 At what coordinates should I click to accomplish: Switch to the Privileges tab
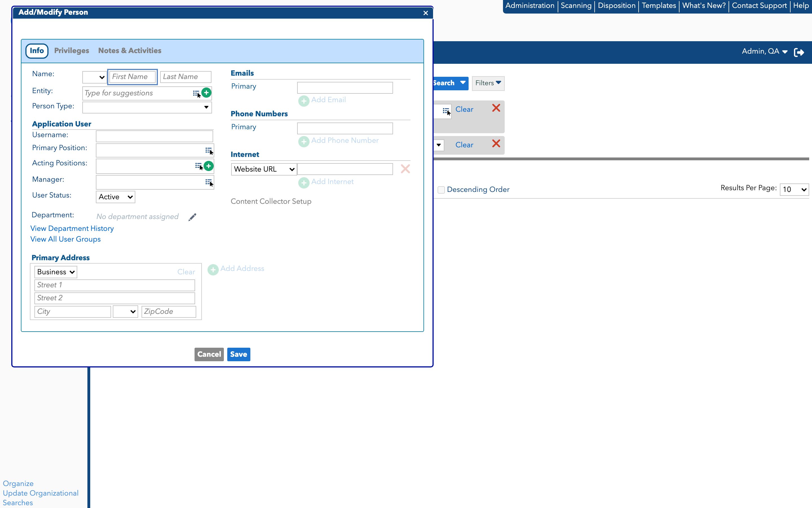coord(71,51)
